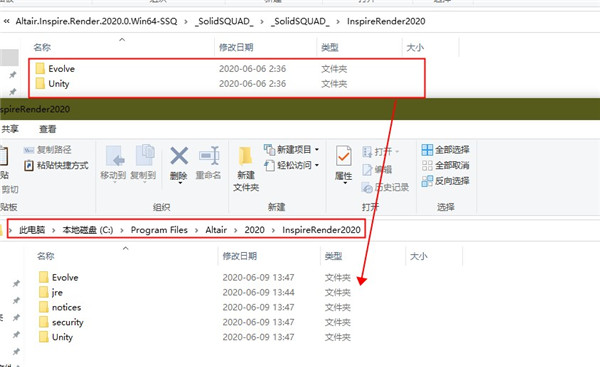
Task: Click 此电脑 in the lower address bar
Action: [x=32, y=230]
